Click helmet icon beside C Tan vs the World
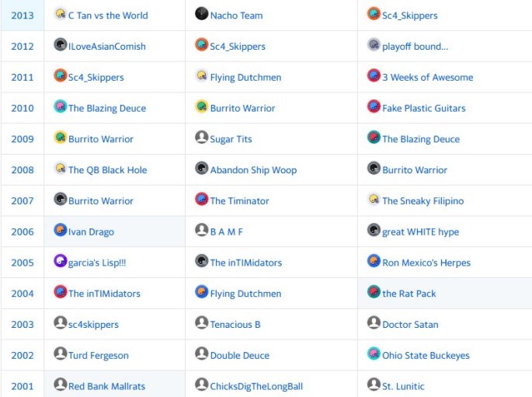This screenshot has width=532, height=397. click(60, 14)
